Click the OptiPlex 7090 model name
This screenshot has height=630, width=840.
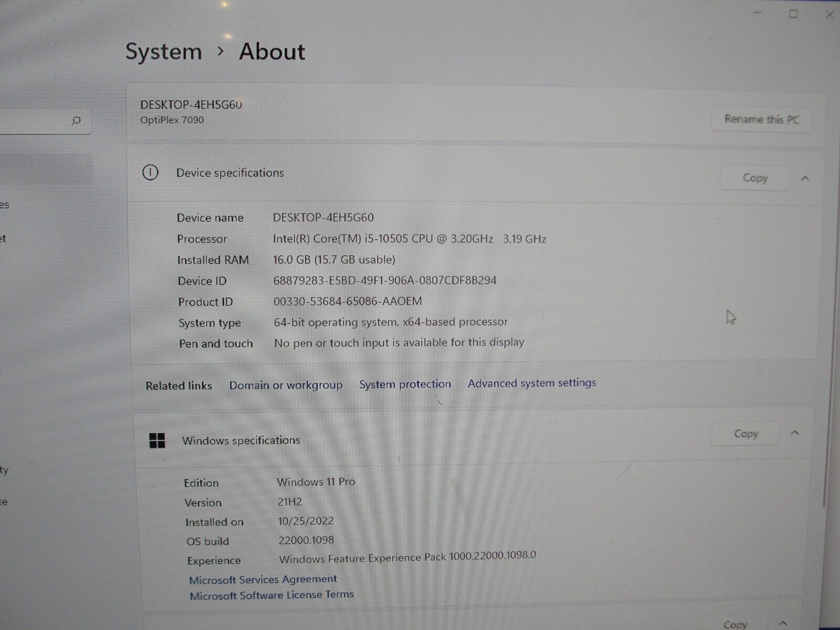point(172,120)
